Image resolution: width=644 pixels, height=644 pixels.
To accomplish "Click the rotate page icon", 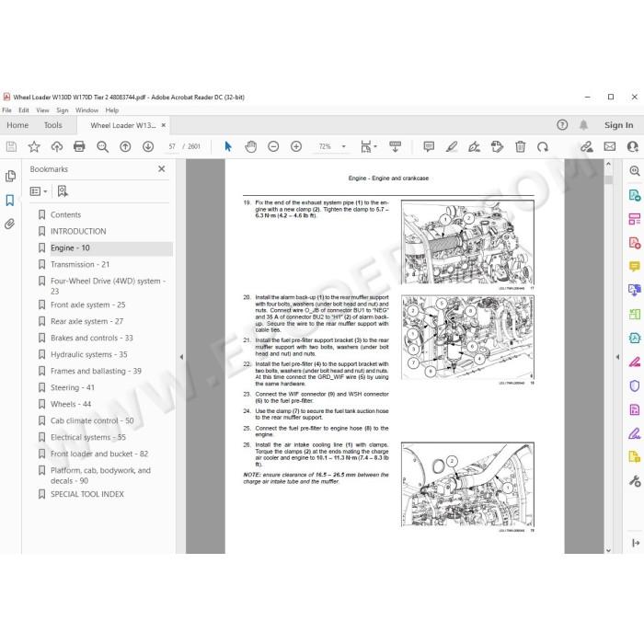I will [543, 146].
